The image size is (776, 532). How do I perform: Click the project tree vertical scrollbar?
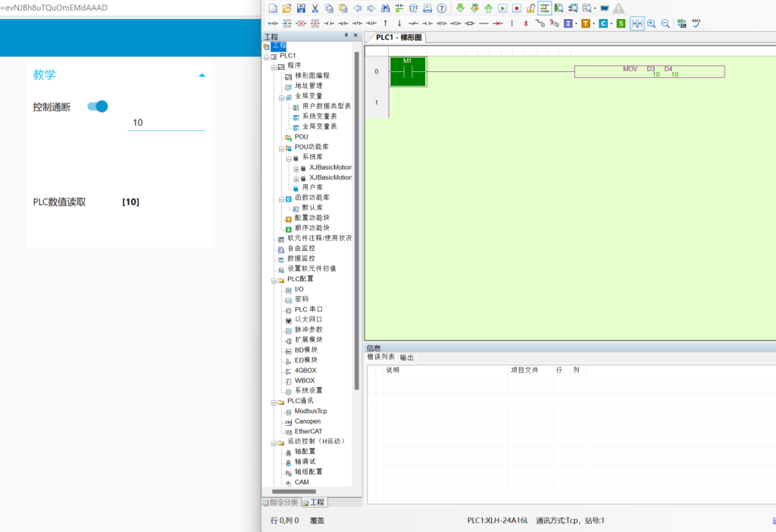[x=356, y=221]
